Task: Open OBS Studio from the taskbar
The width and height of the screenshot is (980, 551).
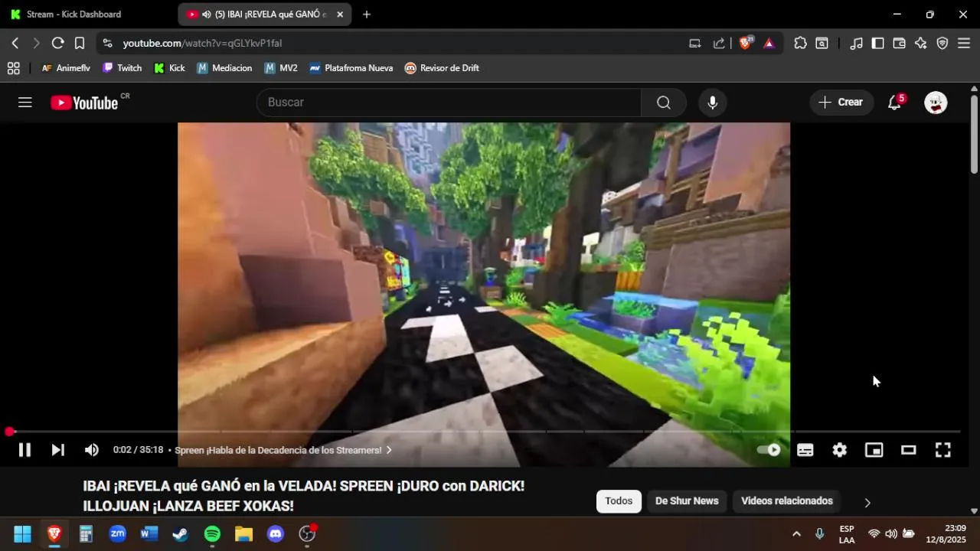Action: 307,534
